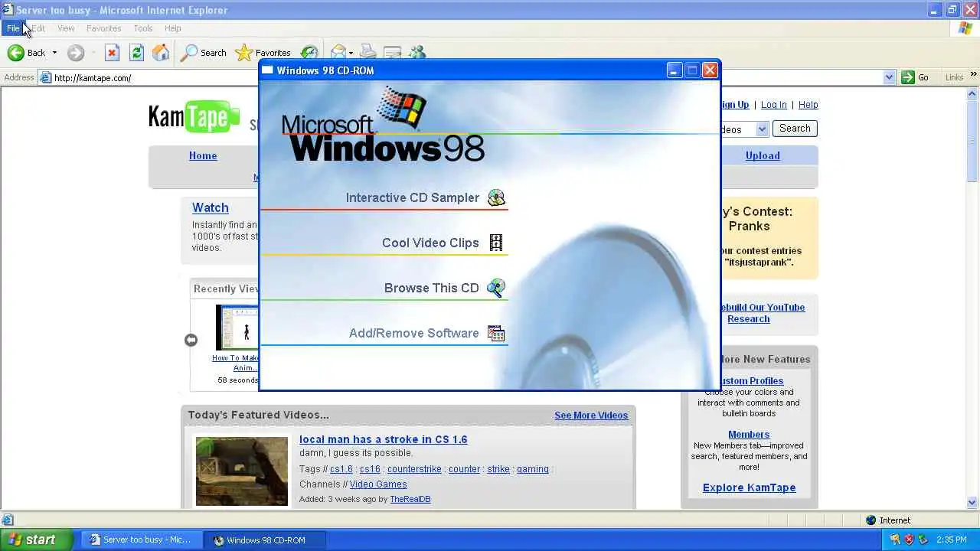The image size is (980, 551).
Task: Open Add/Remove Software
Action: click(x=413, y=333)
